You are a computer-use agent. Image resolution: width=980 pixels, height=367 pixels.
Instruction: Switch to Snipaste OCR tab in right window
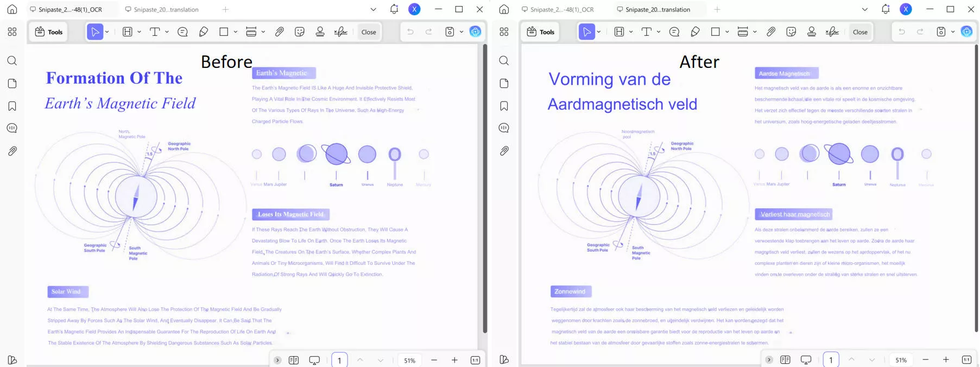coord(562,9)
